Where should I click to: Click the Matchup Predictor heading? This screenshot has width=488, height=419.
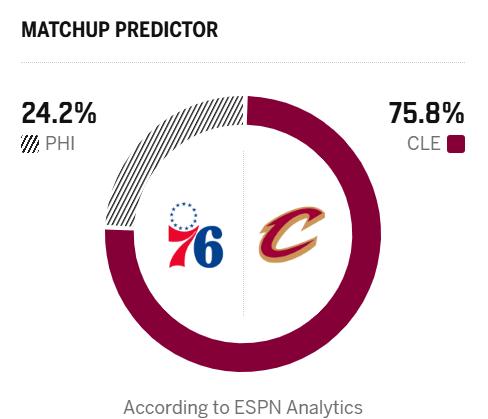click(x=120, y=29)
